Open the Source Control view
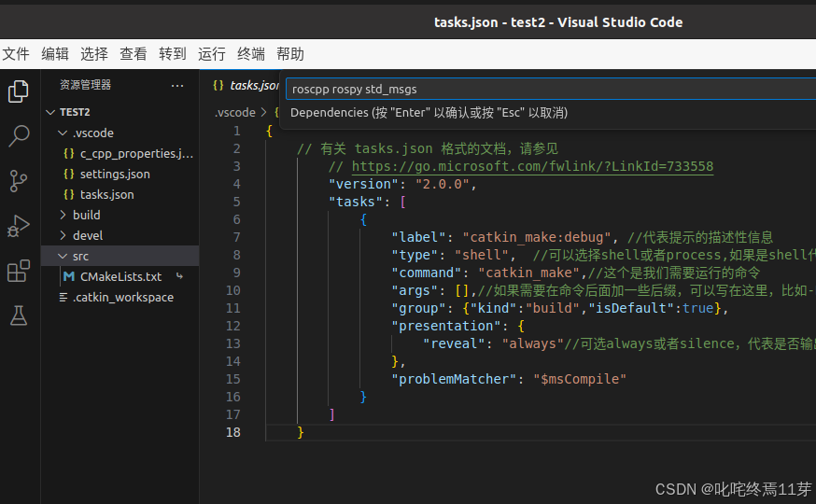This screenshot has height=504, width=816. (x=19, y=181)
